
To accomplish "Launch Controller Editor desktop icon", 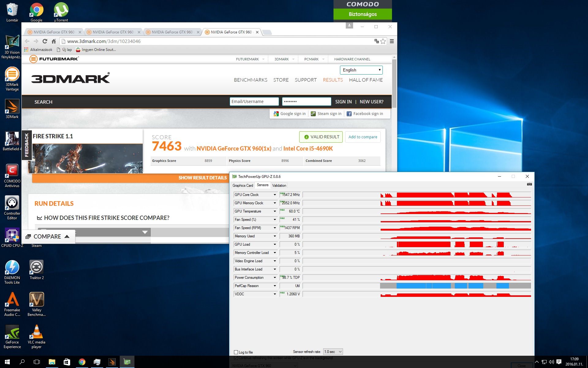I will (x=12, y=208).
